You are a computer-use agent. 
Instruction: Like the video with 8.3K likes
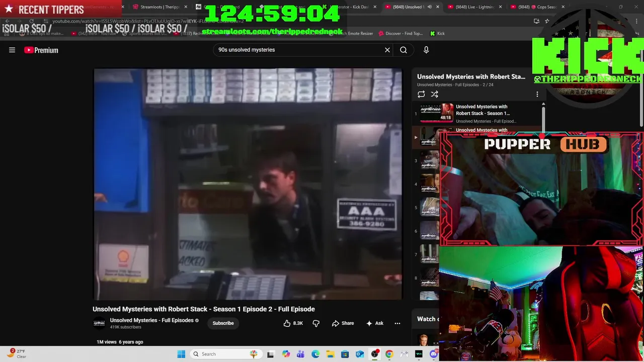coord(293,323)
